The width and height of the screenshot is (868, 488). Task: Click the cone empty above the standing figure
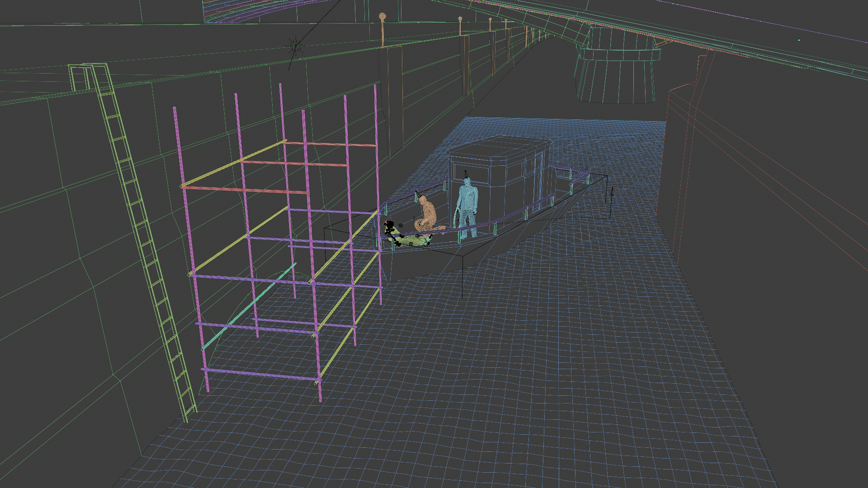pyautogui.click(x=466, y=174)
